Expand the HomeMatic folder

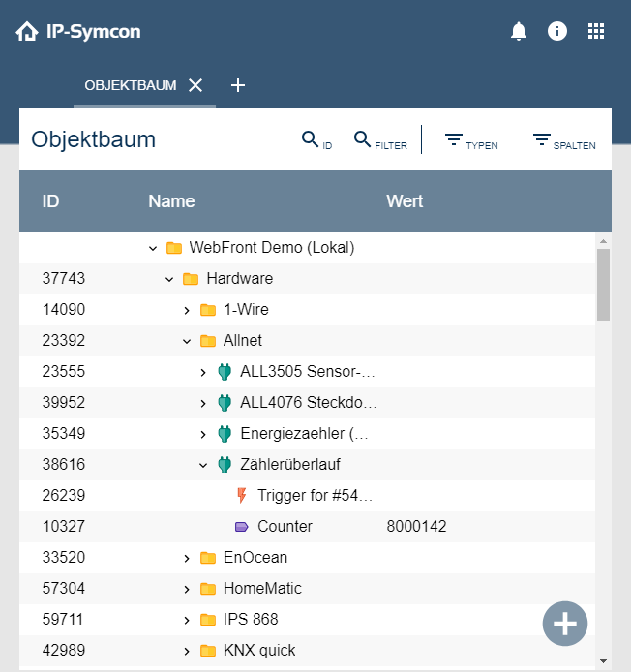(187, 589)
